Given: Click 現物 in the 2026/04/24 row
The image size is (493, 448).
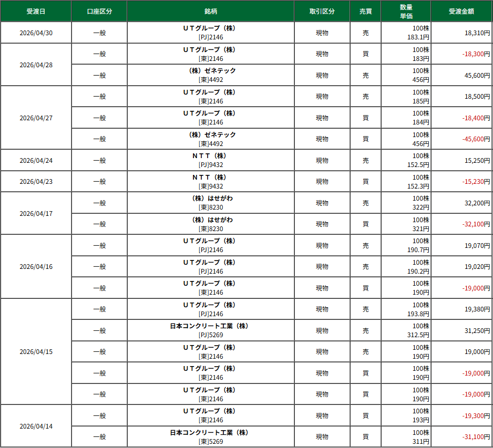Looking at the screenshot, I should (322, 160).
